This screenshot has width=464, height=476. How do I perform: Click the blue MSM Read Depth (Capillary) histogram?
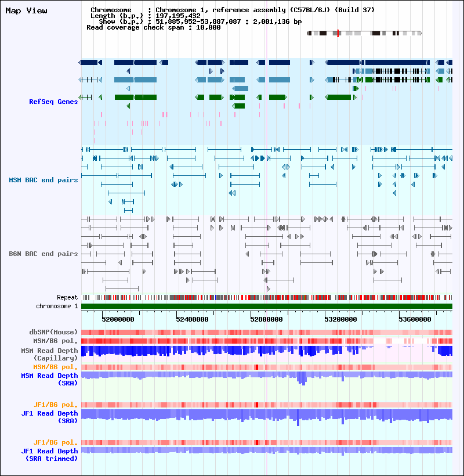pyautogui.click(x=267, y=351)
